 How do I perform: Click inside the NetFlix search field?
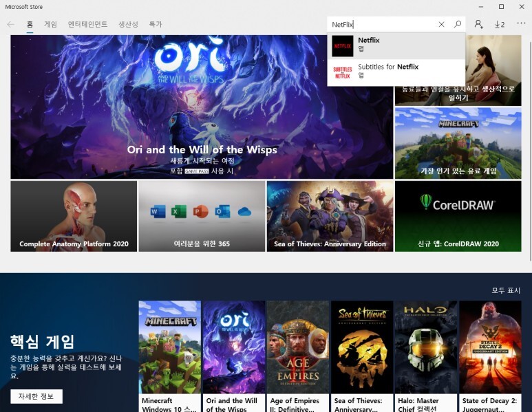(382, 24)
